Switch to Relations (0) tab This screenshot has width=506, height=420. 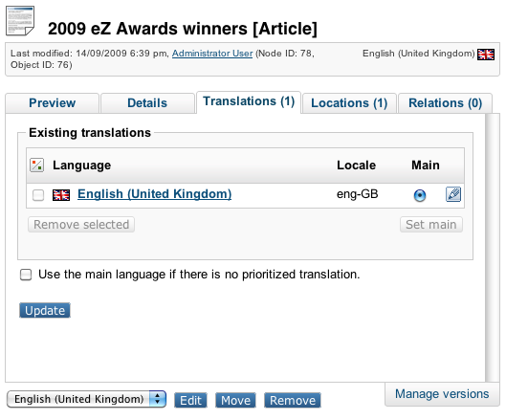click(x=445, y=103)
